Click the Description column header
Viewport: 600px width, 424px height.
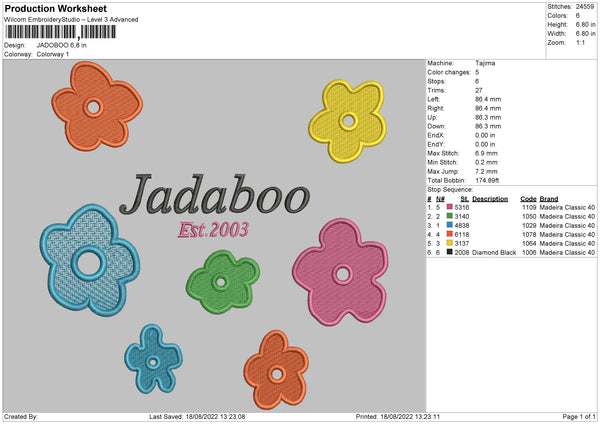click(490, 199)
